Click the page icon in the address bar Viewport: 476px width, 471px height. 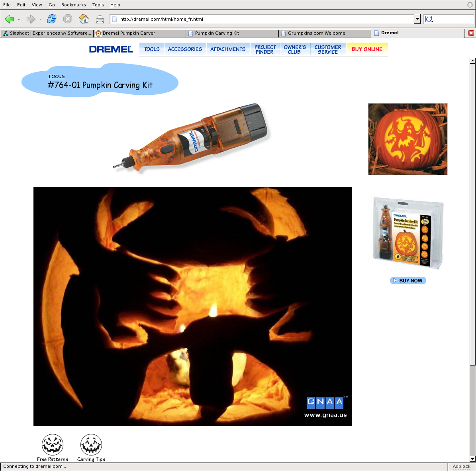pyautogui.click(x=114, y=19)
